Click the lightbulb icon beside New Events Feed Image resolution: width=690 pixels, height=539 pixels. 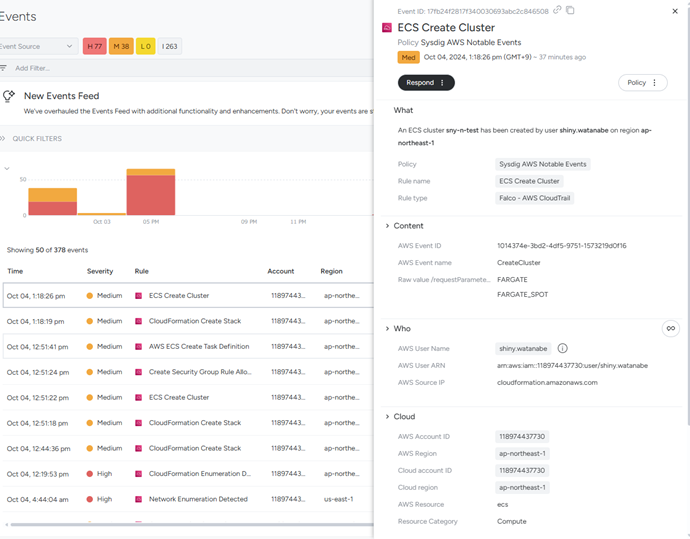point(9,97)
